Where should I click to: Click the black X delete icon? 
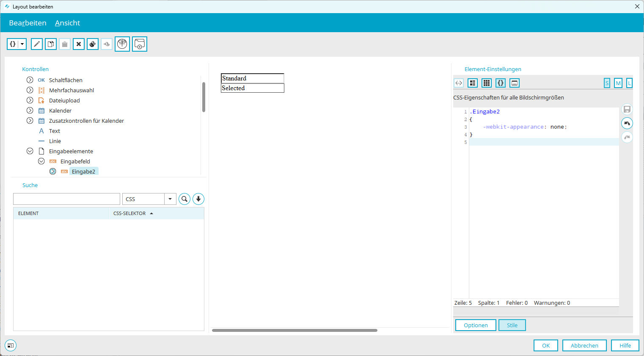[79, 44]
